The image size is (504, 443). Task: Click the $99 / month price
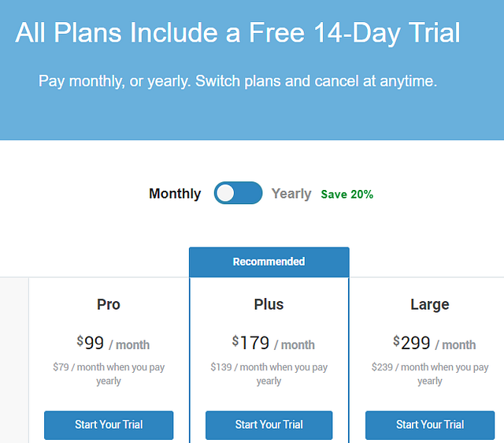click(x=113, y=344)
